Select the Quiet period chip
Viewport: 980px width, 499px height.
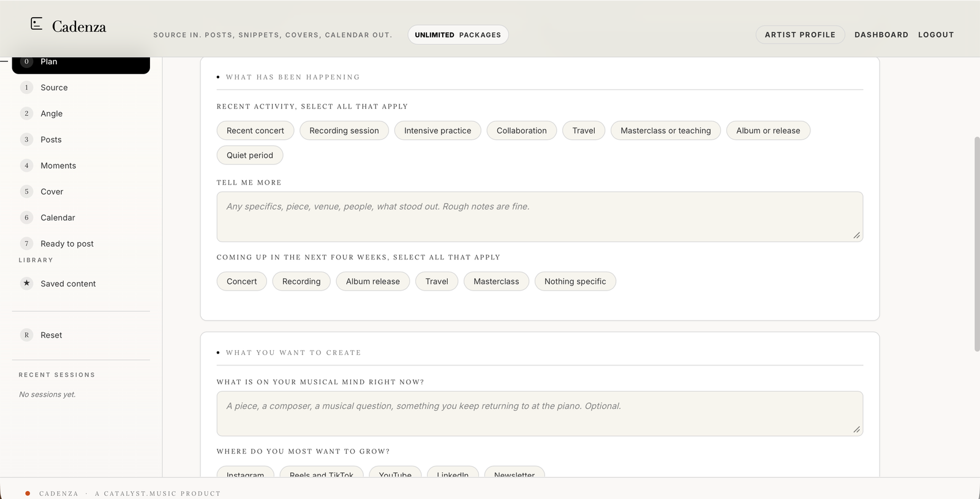pos(250,155)
